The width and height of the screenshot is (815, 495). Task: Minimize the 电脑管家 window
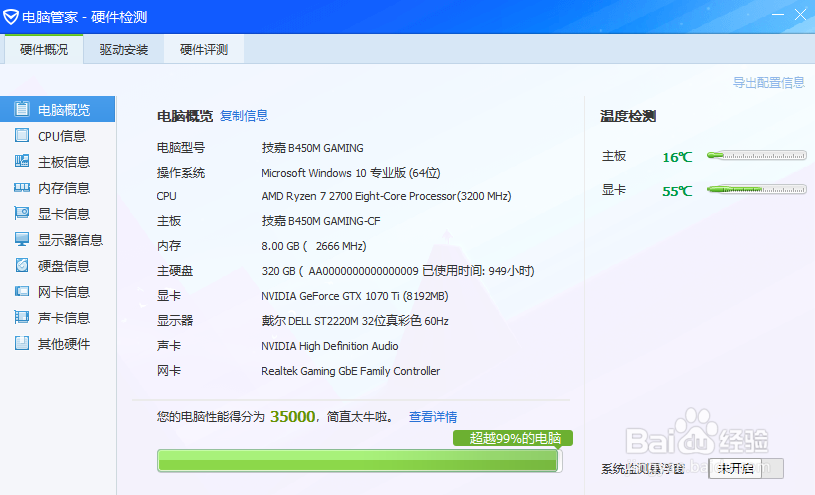[778, 15]
